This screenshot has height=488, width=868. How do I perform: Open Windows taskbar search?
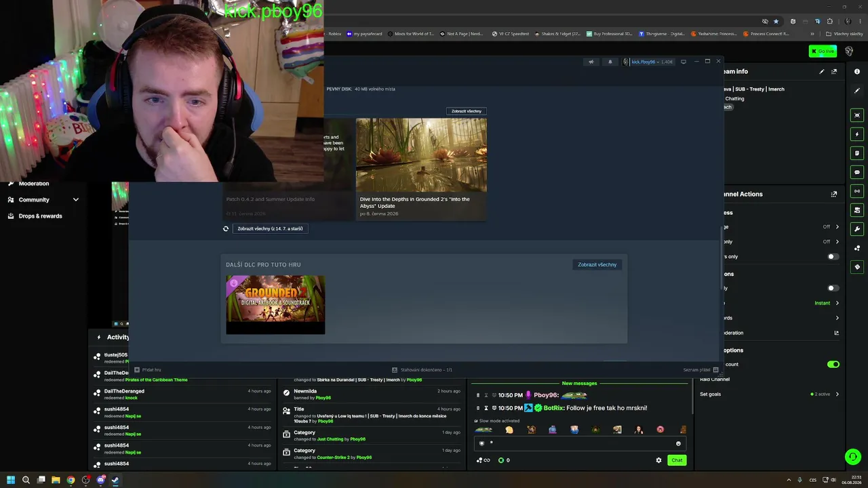(x=26, y=481)
